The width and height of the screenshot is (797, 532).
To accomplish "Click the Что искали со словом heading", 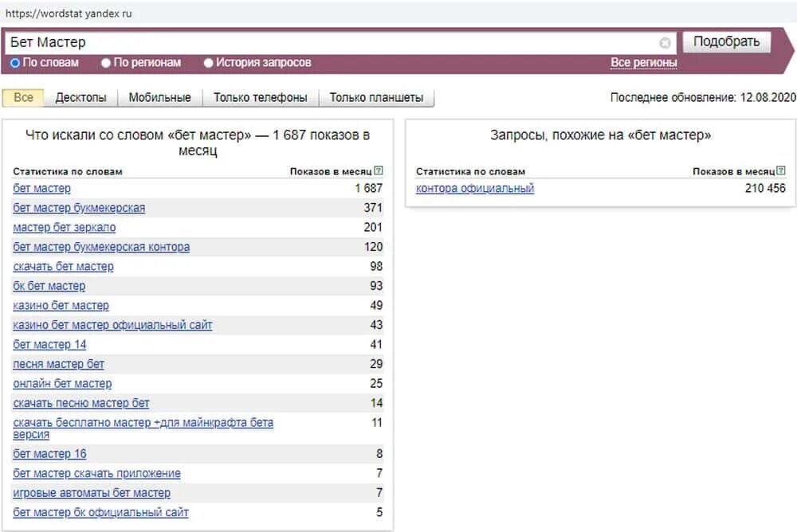I will click(x=198, y=143).
